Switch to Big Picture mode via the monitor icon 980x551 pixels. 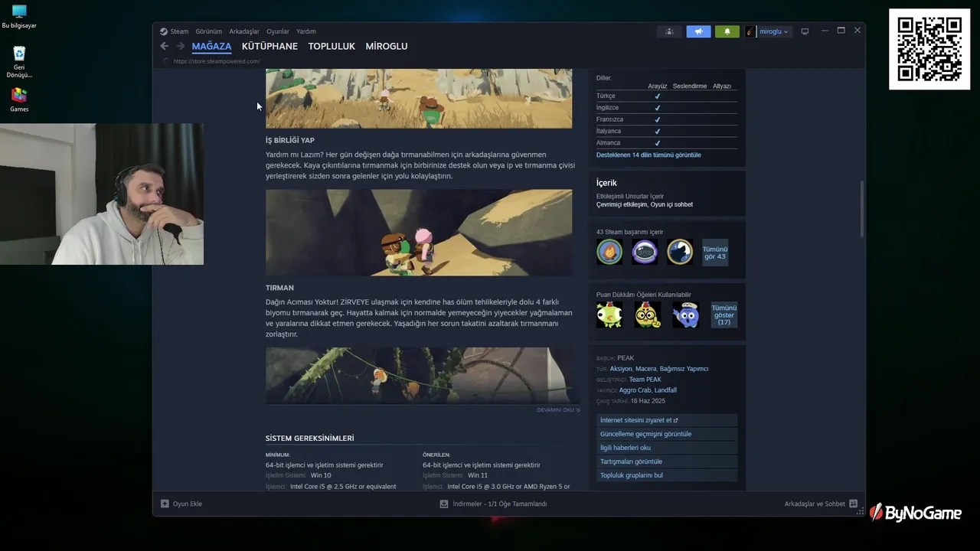(805, 31)
